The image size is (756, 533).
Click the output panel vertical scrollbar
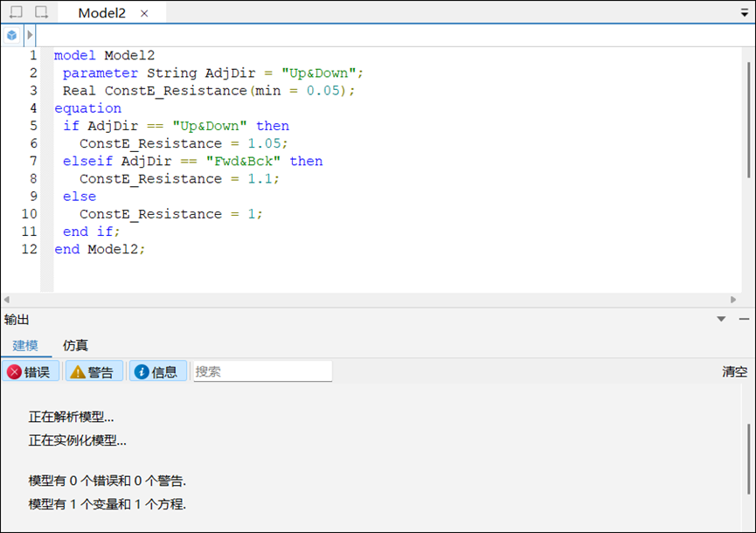point(748,459)
